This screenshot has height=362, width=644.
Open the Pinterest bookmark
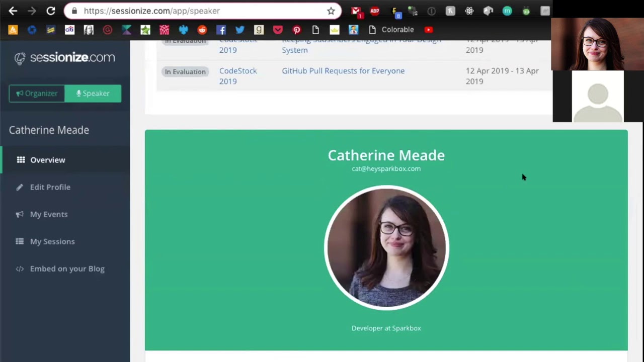pos(297,30)
